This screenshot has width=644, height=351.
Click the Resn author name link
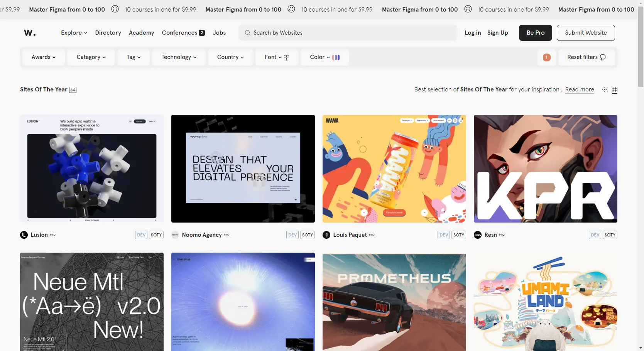tap(491, 235)
